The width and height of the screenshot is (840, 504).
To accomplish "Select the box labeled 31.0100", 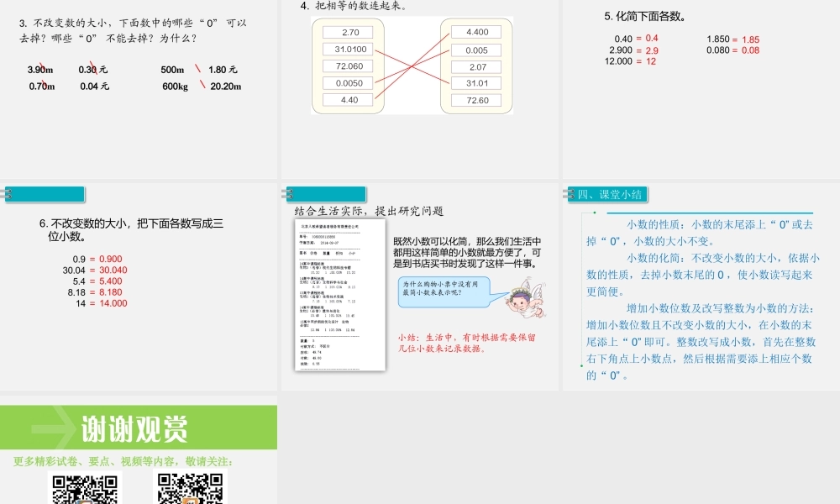I will pyautogui.click(x=348, y=48).
